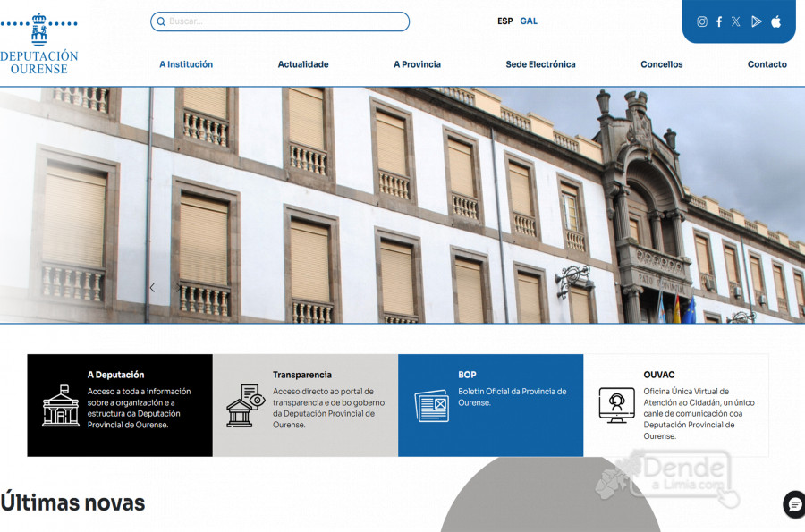Screen dimensions: 805x532
Task: Click the Pazo Provincial banner image
Action: coord(402,206)
